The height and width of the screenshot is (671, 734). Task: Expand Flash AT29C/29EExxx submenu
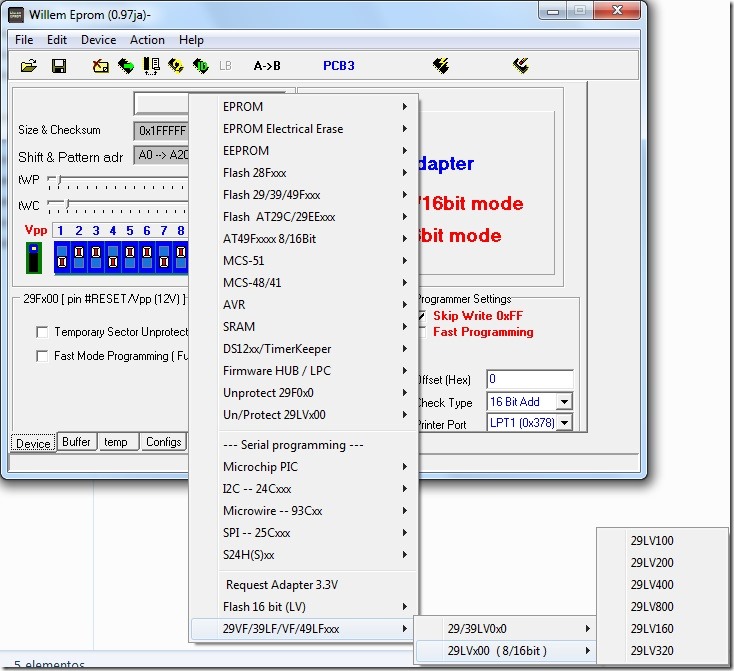click(x=304, y=217)
